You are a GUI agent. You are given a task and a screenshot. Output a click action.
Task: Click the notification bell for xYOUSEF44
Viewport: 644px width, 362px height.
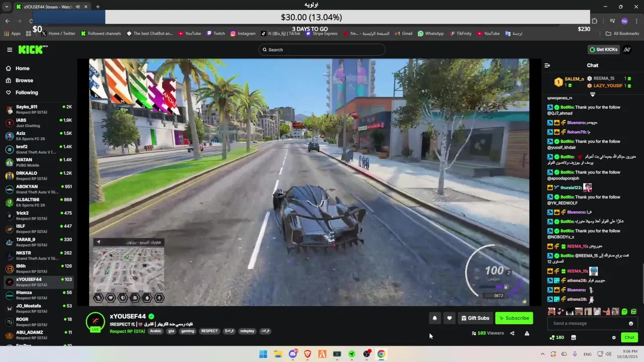pos(435,318)
